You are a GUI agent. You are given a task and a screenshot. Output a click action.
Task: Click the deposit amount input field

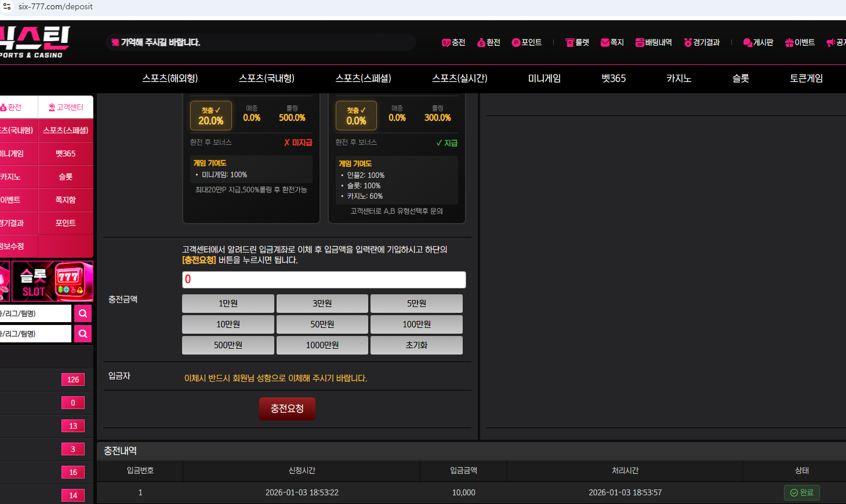[324, 280]
